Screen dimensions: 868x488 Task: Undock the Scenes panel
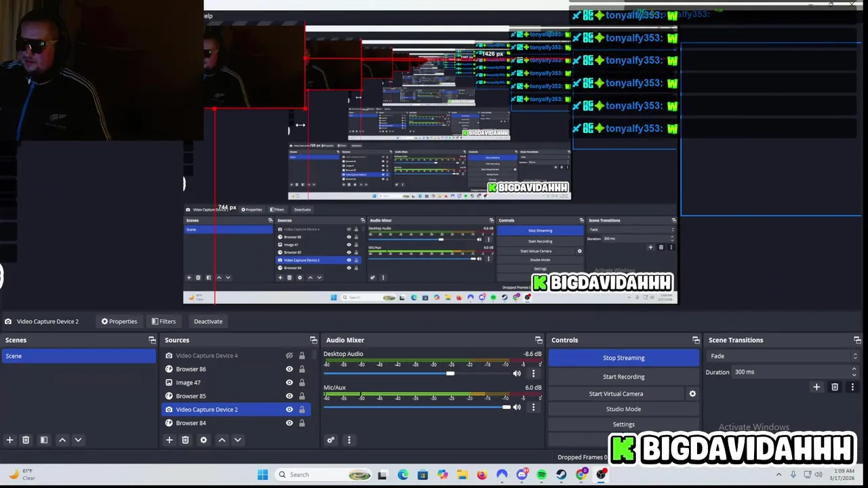pos(152,340)
